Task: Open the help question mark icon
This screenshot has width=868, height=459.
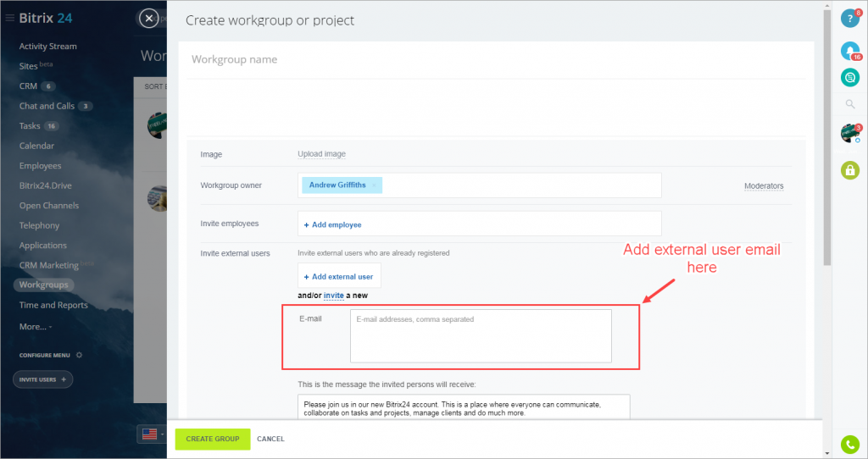Action: click(x=849, y=19)
